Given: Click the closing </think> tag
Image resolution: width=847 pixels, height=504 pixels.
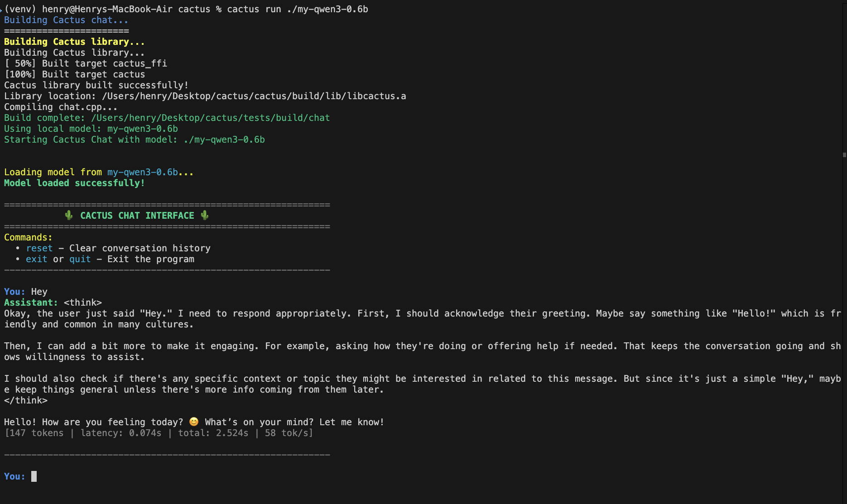Looking at the screenshot, I should click(x=25, y=400).
